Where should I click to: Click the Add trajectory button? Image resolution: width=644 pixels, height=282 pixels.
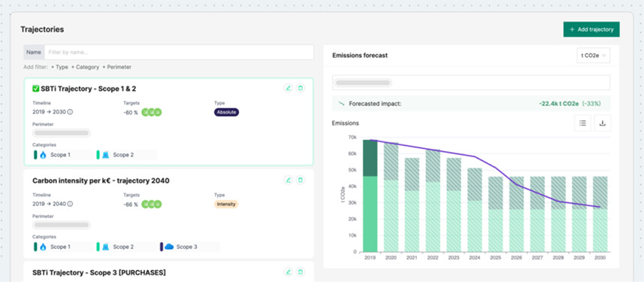[591, 29]
